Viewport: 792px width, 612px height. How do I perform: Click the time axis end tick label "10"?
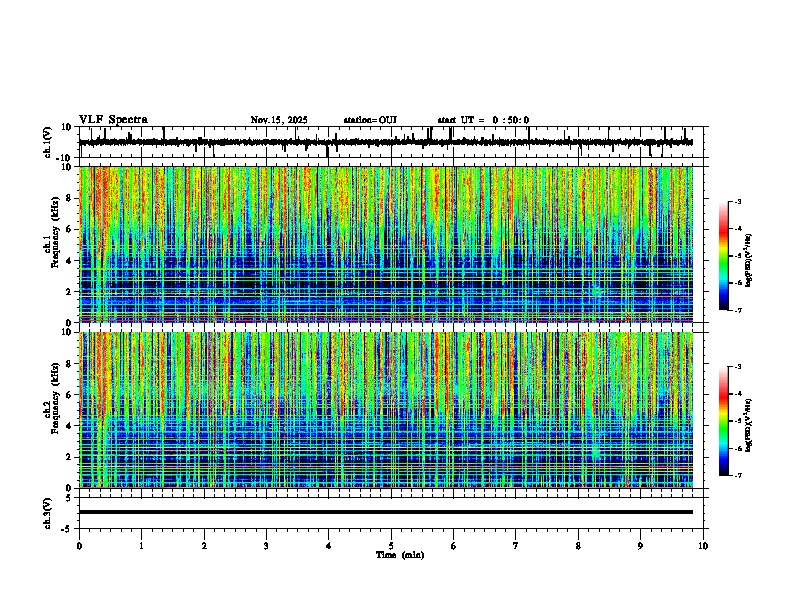coord(703,546)
